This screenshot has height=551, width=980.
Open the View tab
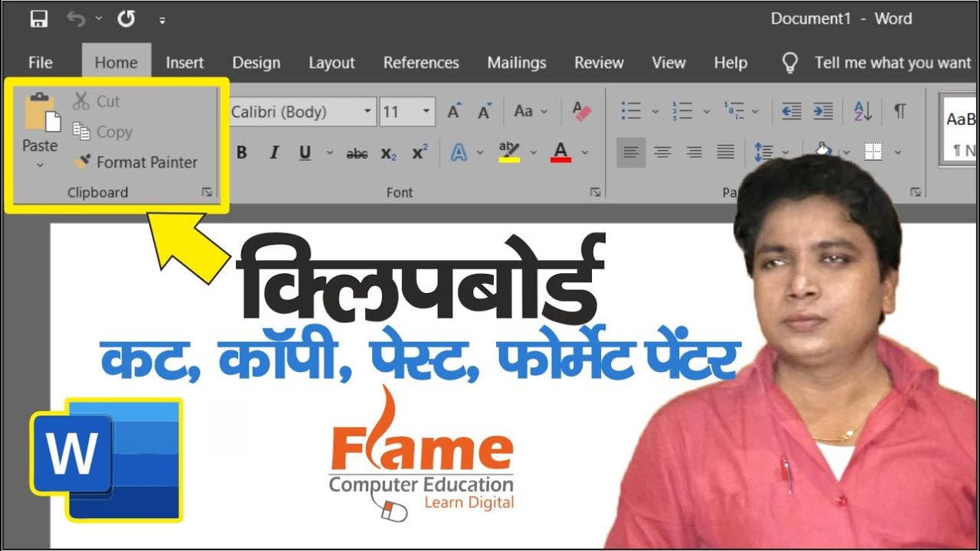click(668, 63)
